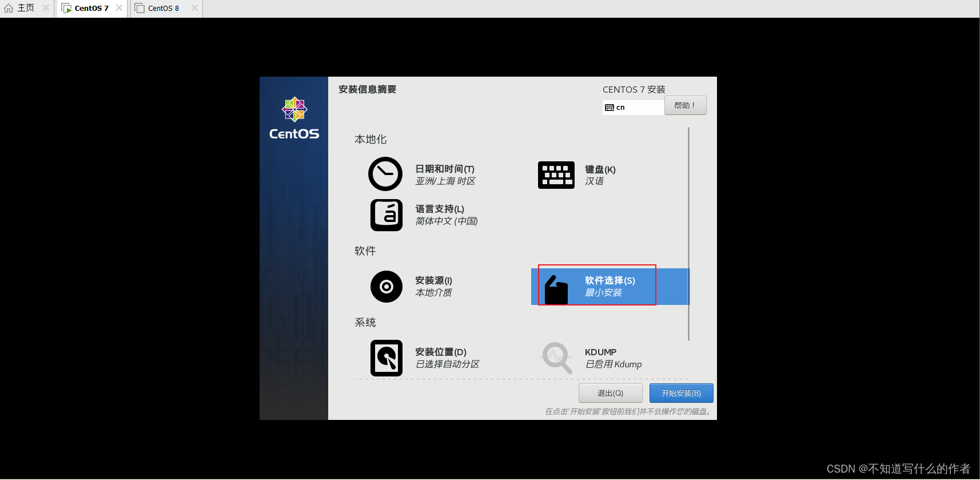Click 最小安装 status text

point(603,293)
